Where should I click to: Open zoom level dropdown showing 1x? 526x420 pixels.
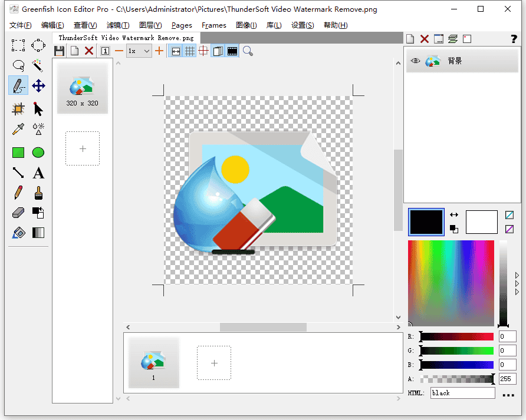click(139, 51)
